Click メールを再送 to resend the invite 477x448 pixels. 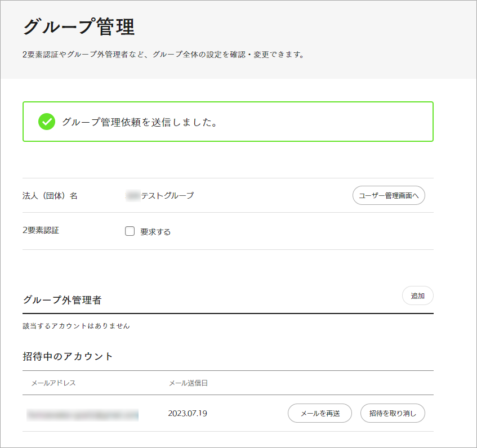click(320, 414)
